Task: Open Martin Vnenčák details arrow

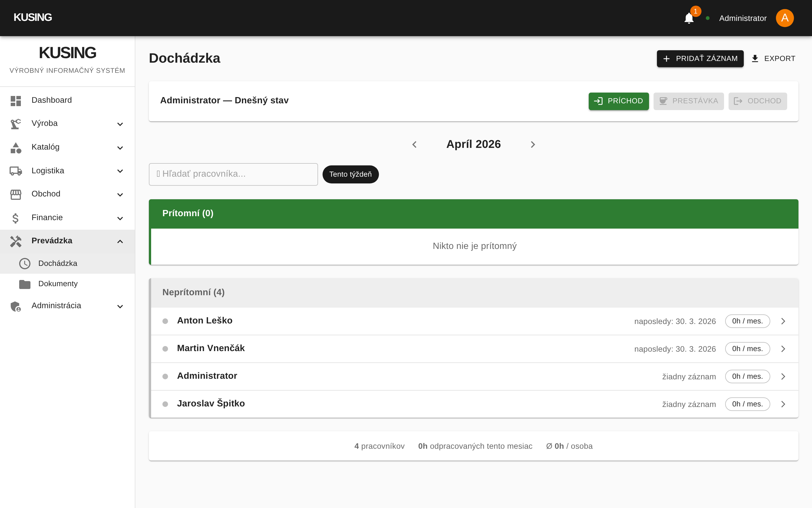Action: coord(783,349)
